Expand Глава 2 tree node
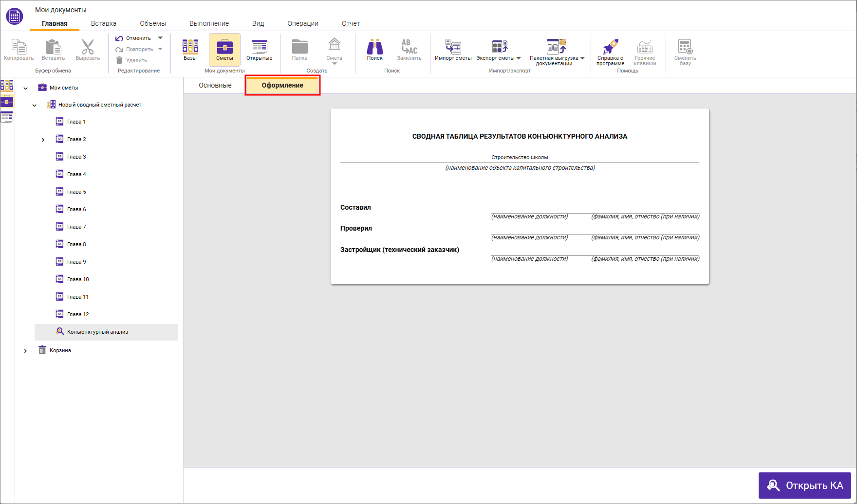 click(x=43, y=140)
